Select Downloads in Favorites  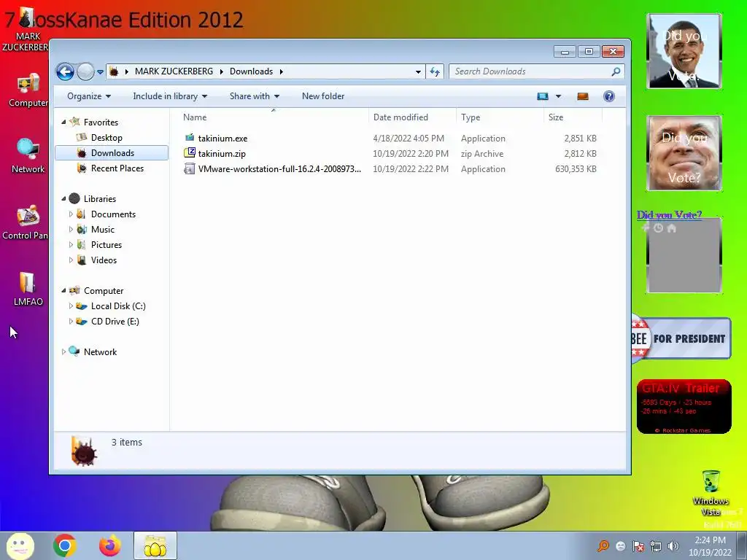tap(112, 153)
